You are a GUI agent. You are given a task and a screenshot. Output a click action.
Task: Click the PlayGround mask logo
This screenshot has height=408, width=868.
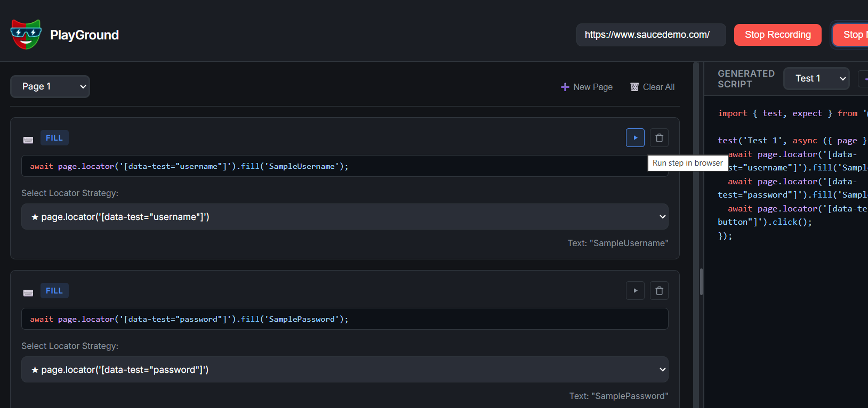(x=26, y=35)
